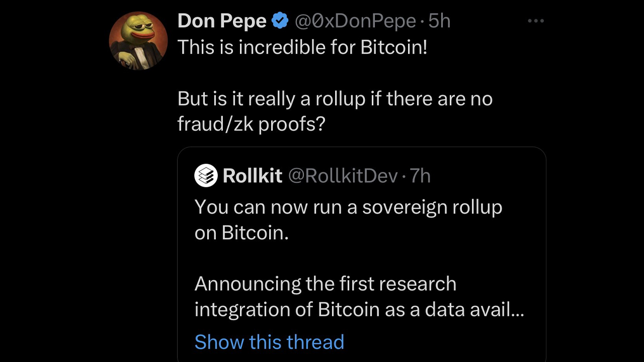Image resolution: width=644 pixels, height=362 pixels.
Task: Click the quoted "on Bitcoin." line
Action: [x=242, y=233]
